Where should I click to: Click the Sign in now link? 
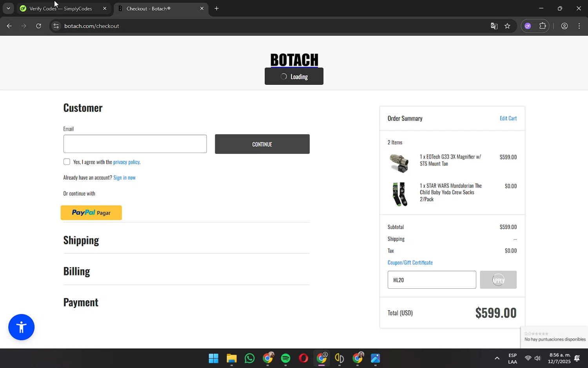coord(124,178)
